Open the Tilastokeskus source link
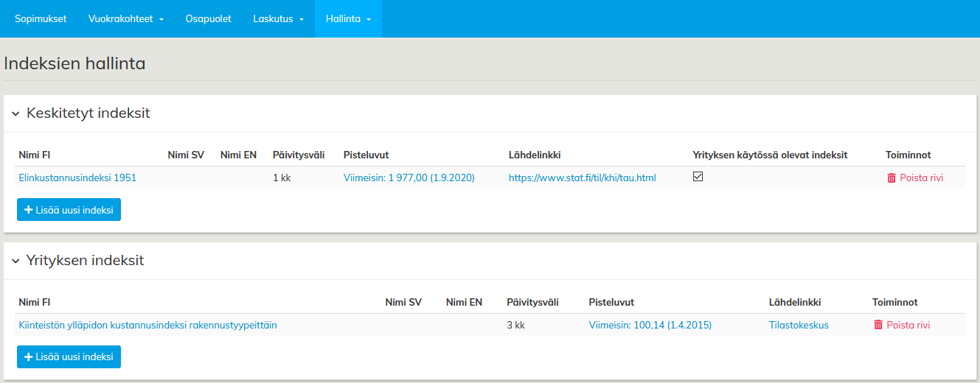980x383 pixels. coord(799,325)
